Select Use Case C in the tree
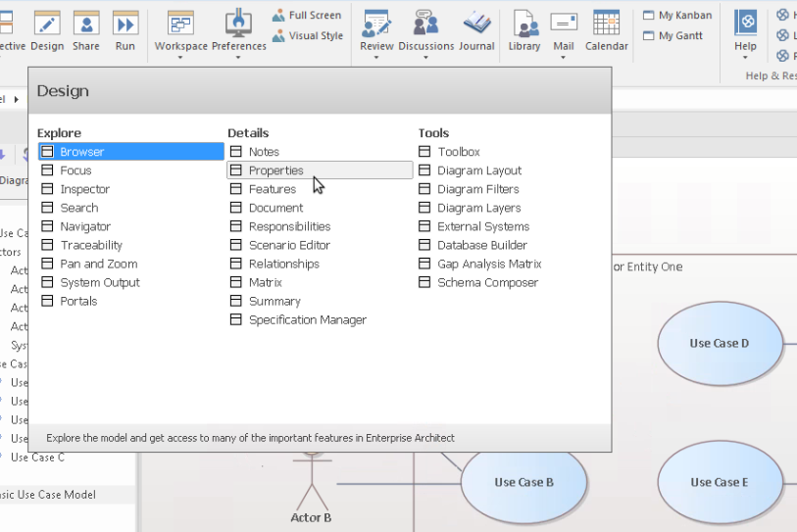Screen dimensions: 797x532 click(37, 458)
